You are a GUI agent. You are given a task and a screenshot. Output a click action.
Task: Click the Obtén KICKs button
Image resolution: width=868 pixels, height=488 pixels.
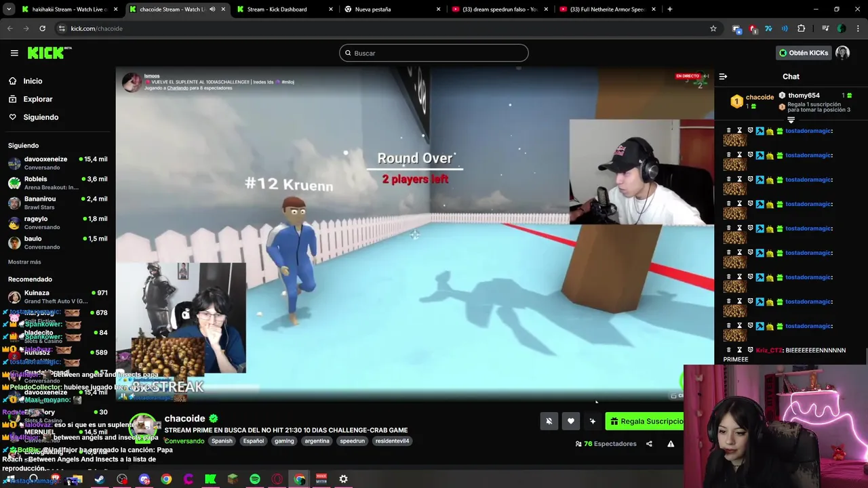(804, 53)
